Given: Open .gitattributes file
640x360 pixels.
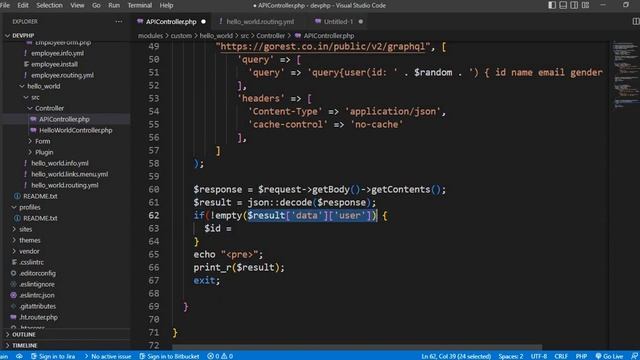Looking at the screenshot, I should click(38, 307).
